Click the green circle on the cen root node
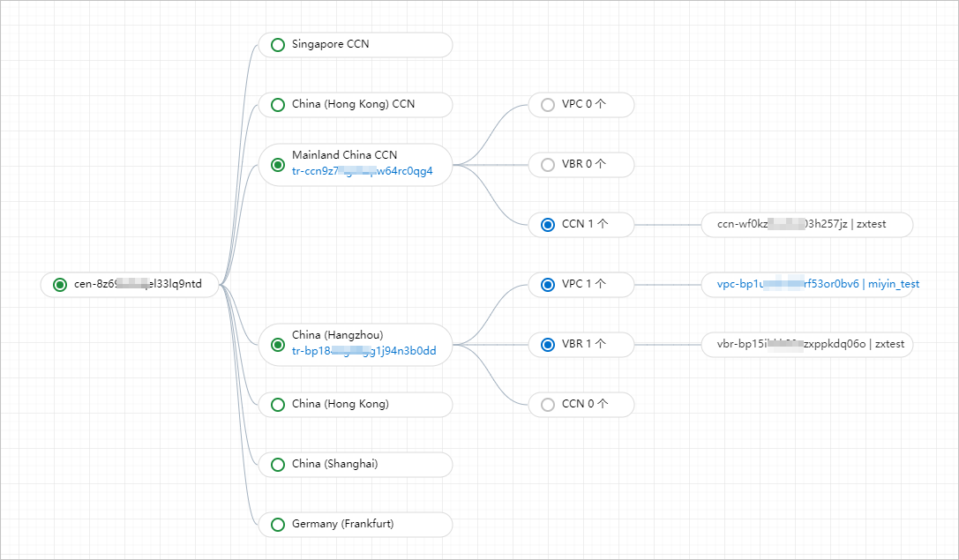This screenshot has width=959, height=560. [60, 285]
